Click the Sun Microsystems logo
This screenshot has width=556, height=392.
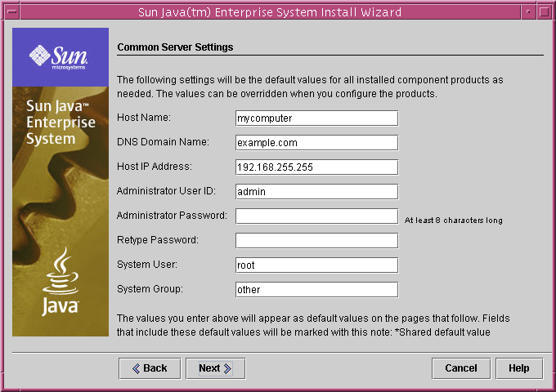[x=59, y=56]
